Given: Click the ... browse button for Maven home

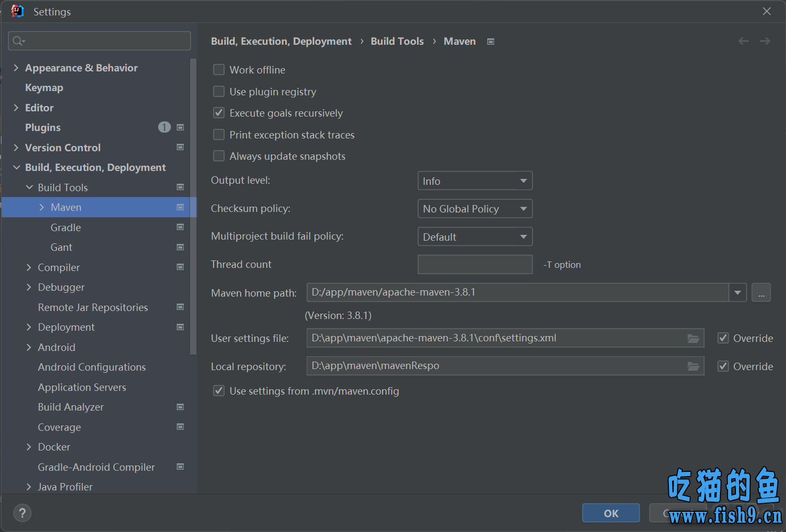Looking at the screenshot, I should (x=761, y=292).
